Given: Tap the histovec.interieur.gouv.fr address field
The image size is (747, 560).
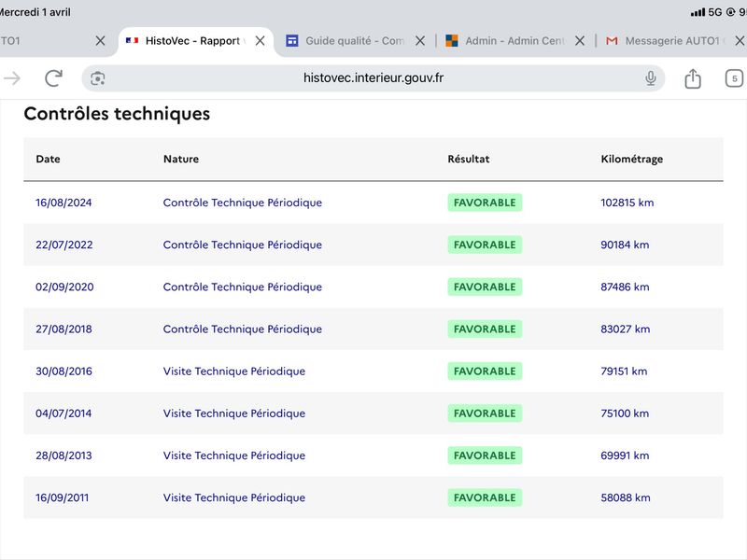Looking at the screenshot, I should [373, 78].
